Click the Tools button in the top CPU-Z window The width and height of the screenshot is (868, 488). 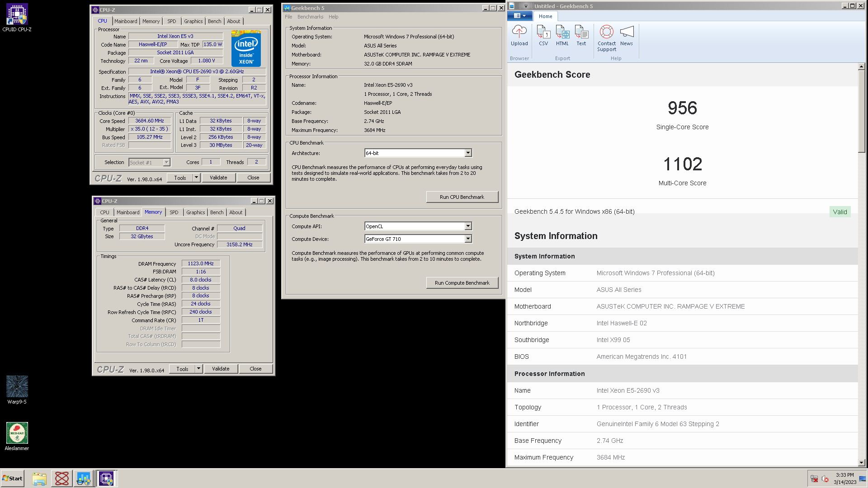pyautogui.click(x=180, y=178)
